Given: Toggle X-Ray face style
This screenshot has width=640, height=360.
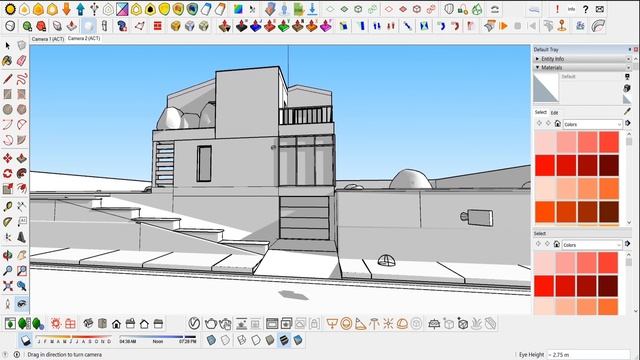Looking at the screenshot, I should [x=211, y=340].
